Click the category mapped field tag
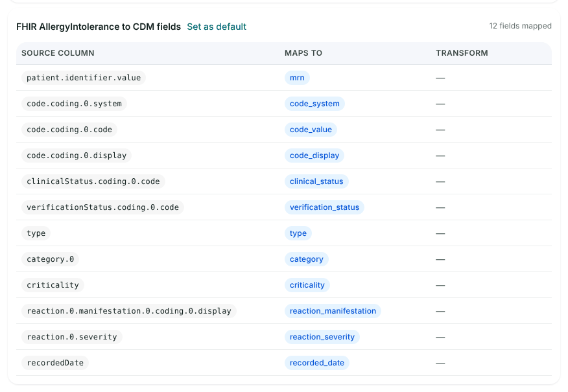This screenshot has width=568, height=392. [307, 259]
